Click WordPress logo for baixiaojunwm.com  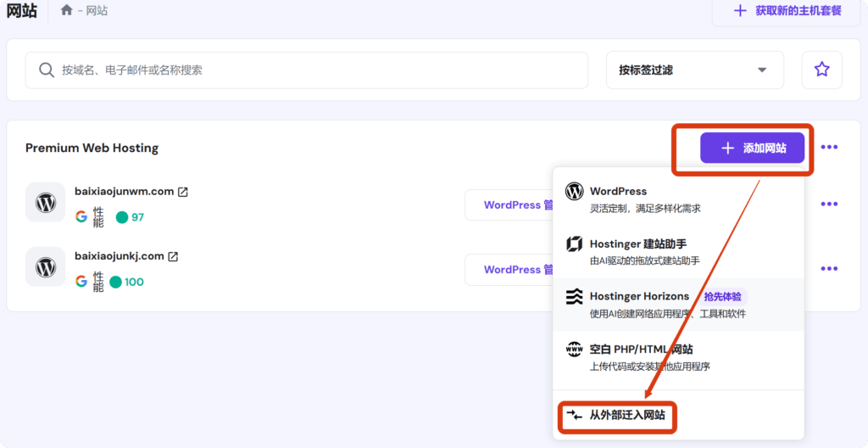pyautogui.click(x=45, y=202)
